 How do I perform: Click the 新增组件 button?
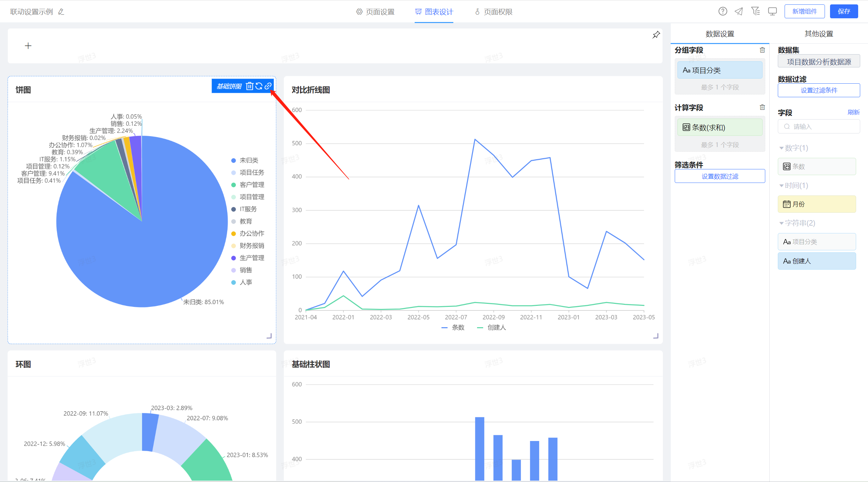click(805, 12)
